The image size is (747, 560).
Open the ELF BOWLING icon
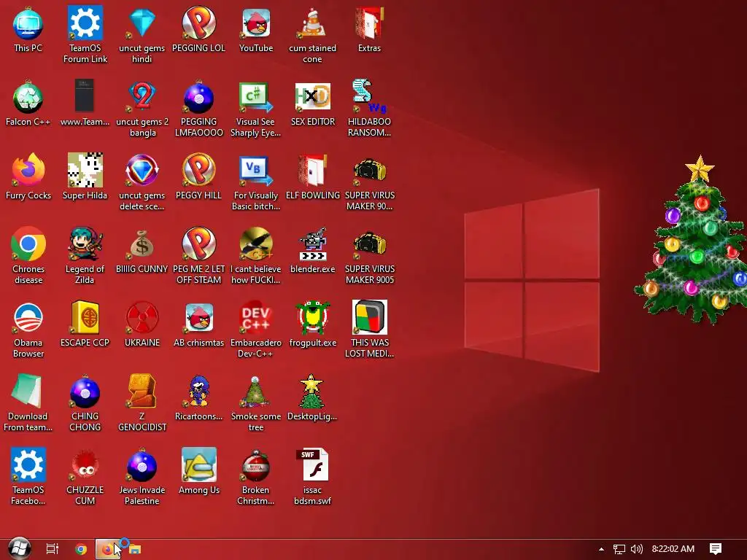(312, 176)
